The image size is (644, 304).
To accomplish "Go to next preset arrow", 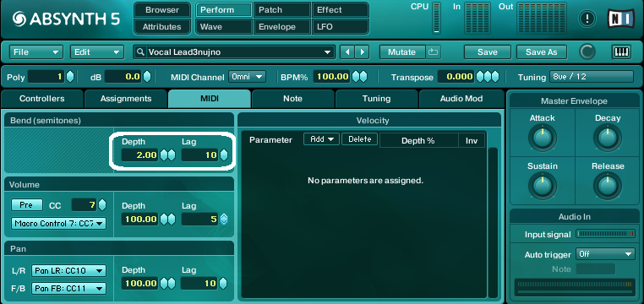I will pos(362,52).
